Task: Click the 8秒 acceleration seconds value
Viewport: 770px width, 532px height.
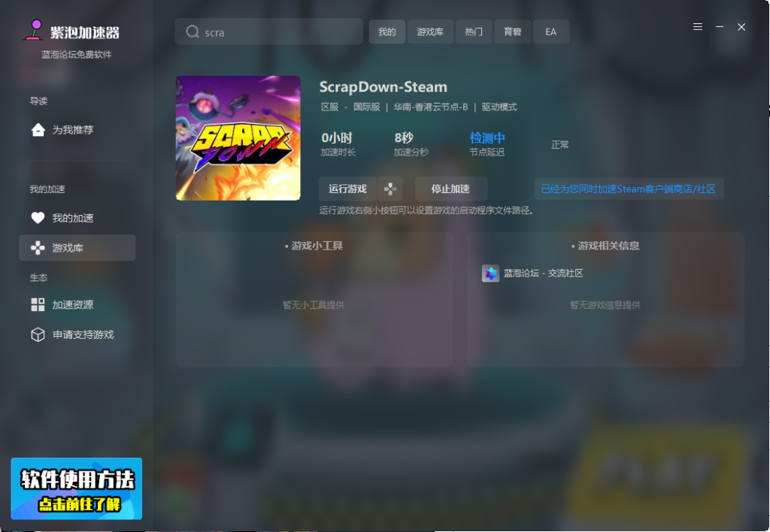Action: 404,138
